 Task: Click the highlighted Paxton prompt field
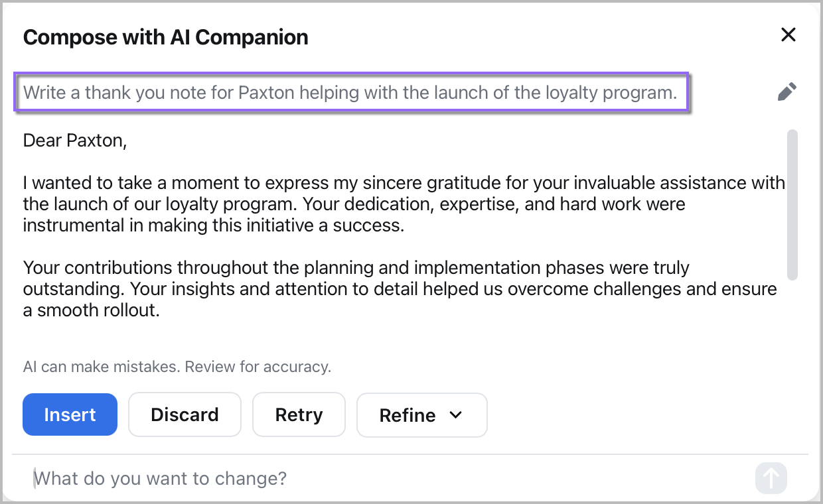[352, 92]
